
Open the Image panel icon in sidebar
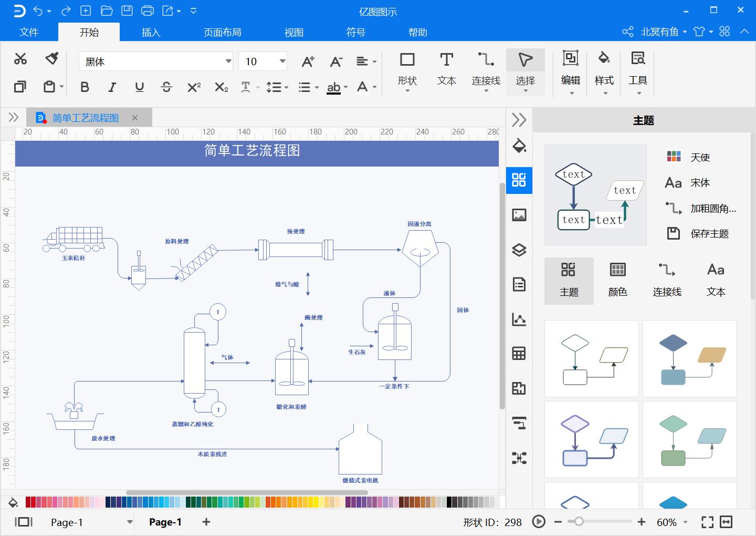point(519,215)
